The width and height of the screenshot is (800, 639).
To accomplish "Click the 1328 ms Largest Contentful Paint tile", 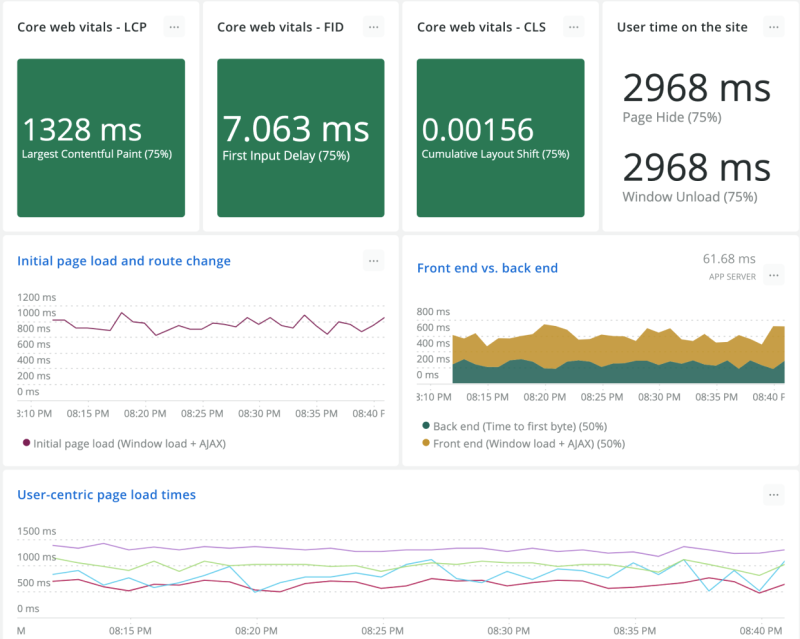I will [x=101, y=137].
